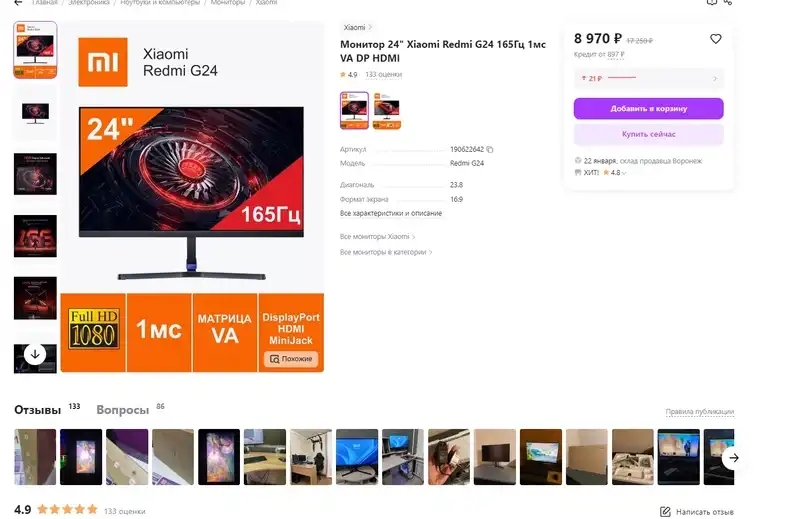Find similar items with Похожие button
The image size is (807, 519).
[x=291, y=359]
